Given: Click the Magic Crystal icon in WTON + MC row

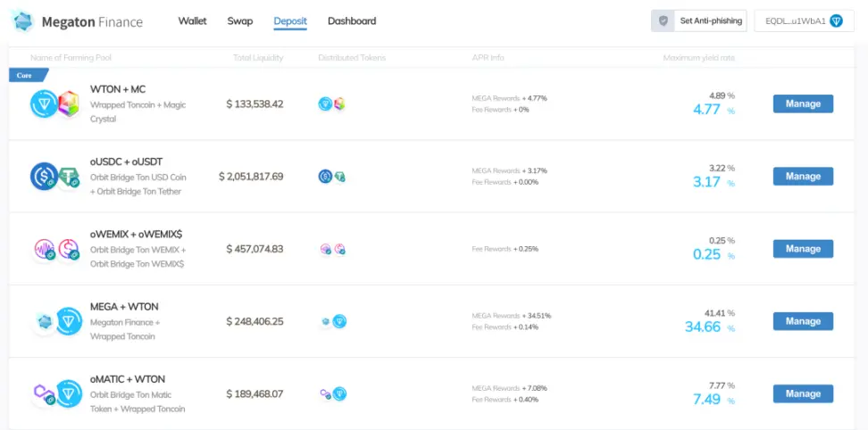Looking at the screenshot, I should pos(69,103).
